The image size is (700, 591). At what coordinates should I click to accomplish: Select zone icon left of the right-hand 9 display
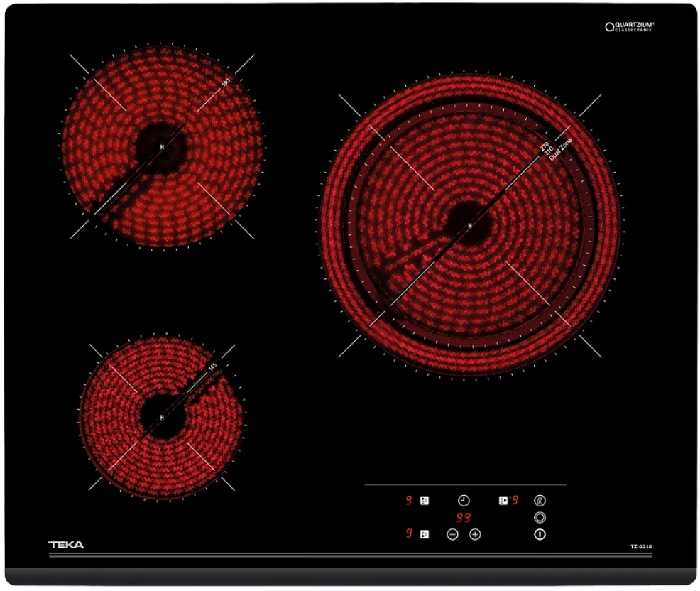(503, 501)
